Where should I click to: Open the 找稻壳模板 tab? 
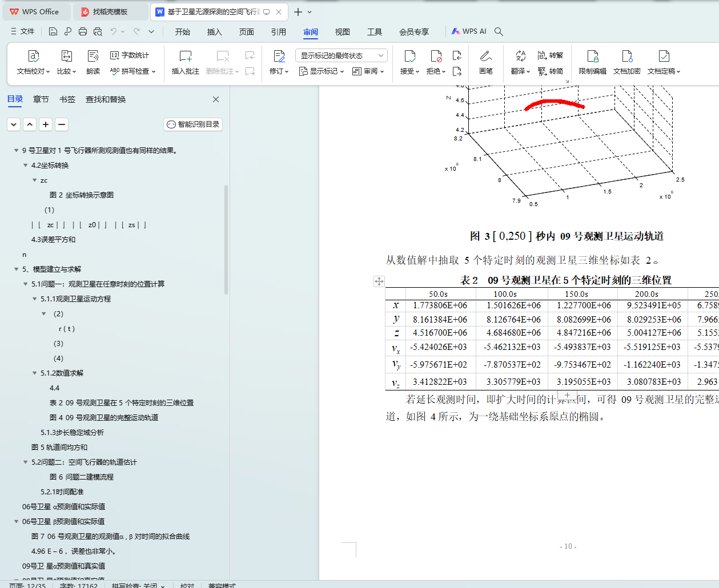pyautogui.click(x=111, y=12)
